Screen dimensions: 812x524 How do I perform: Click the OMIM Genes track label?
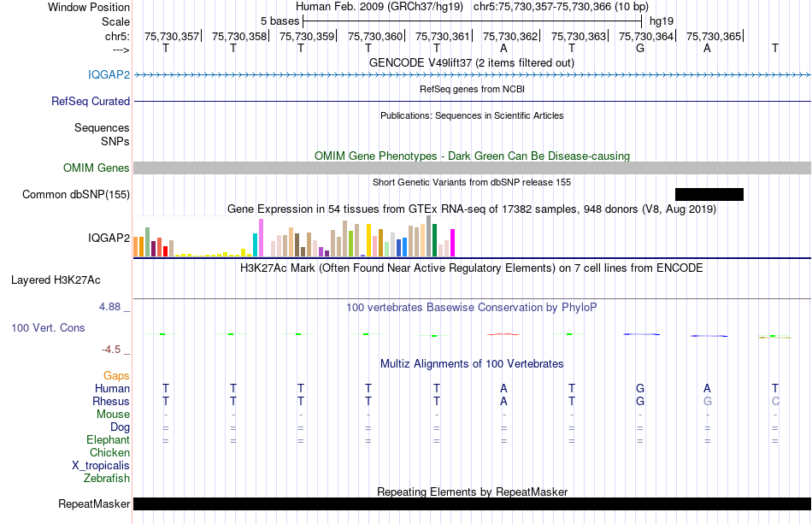97,168
